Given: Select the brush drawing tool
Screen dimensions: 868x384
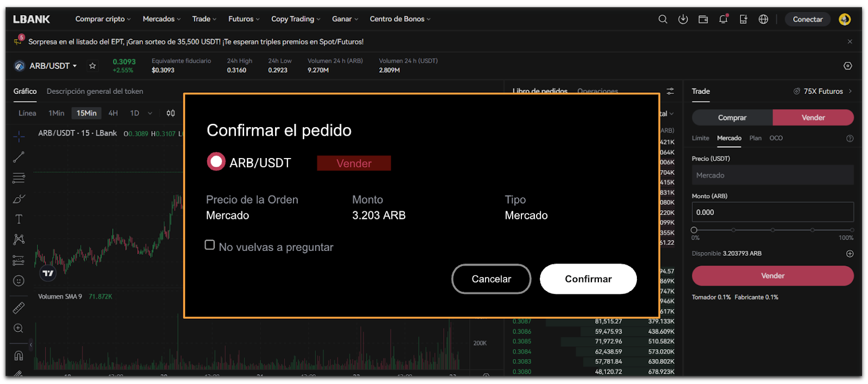Looking at the screenshot, I should point(19,199).
